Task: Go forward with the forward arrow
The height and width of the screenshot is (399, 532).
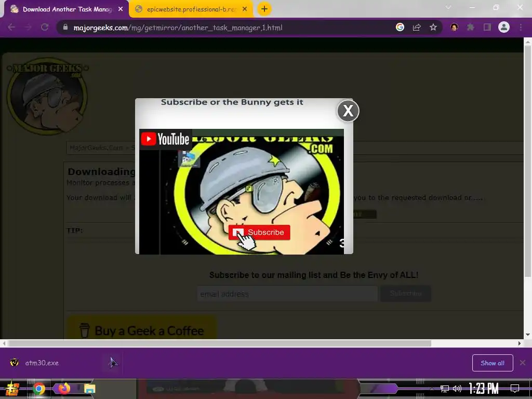Action: pyautogui.click(x=28, y=28)
